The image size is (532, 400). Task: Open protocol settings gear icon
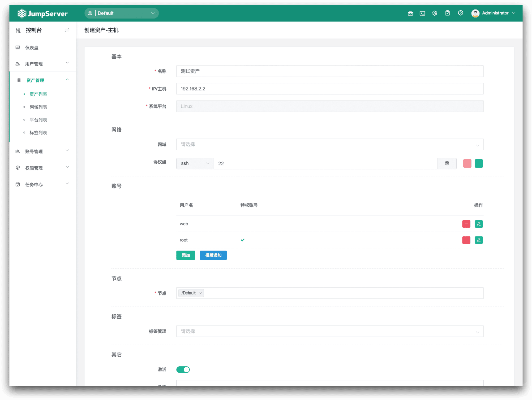(x=447, y=163)
